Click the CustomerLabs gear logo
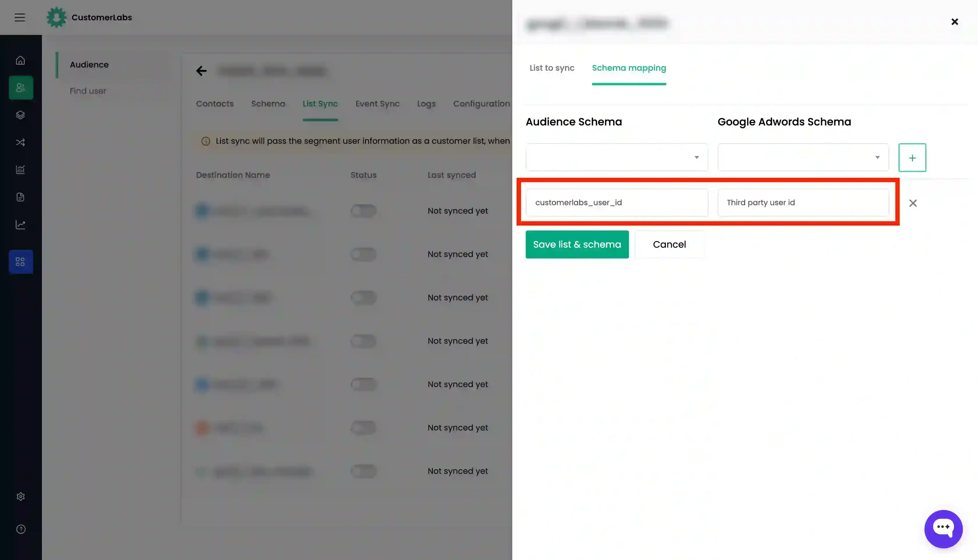This screenshot has width=978, height=560. coord(56,17)
